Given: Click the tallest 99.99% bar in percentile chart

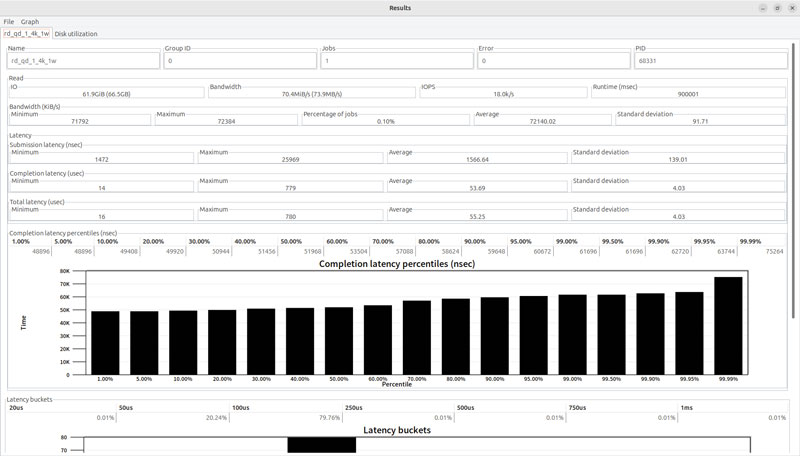Looking at the screenshot, I should point(728,325).
